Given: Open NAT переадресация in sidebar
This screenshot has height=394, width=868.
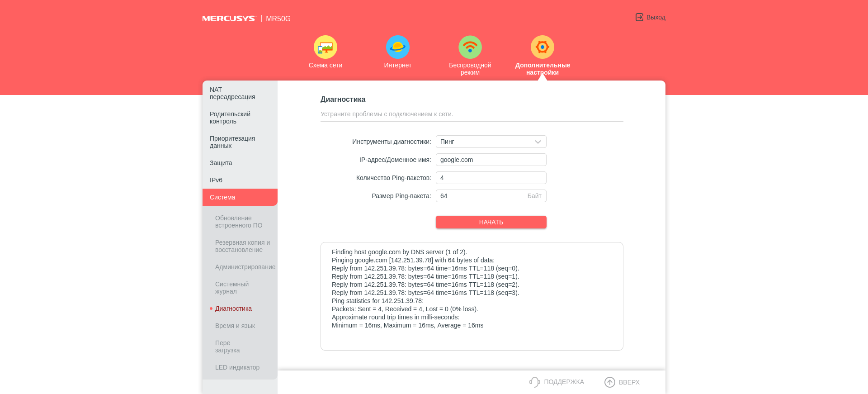Looking at the screenshot, I should click(x=232, y=93).
